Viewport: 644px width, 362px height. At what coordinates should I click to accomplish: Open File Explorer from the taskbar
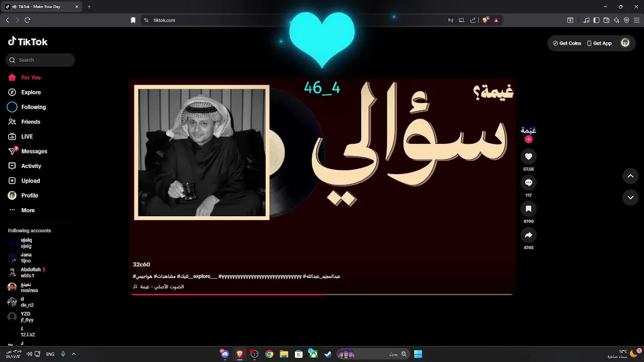(x=284, y=354)
